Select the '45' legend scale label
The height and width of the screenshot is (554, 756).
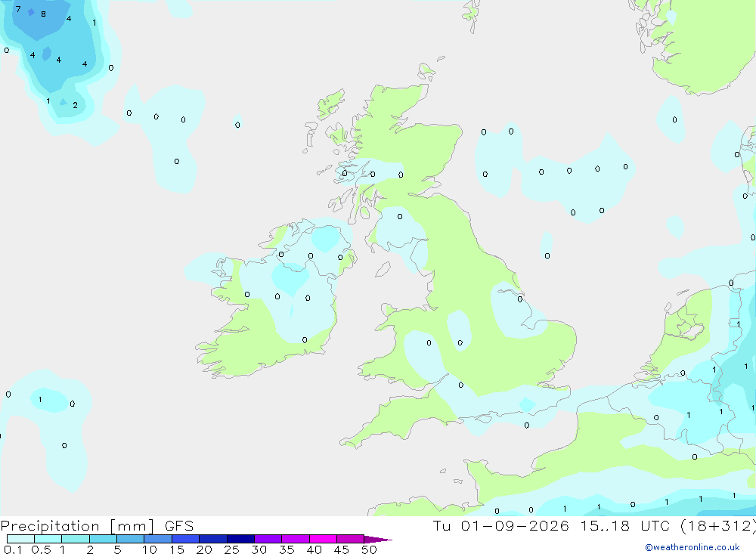click(x=342, y=549)
